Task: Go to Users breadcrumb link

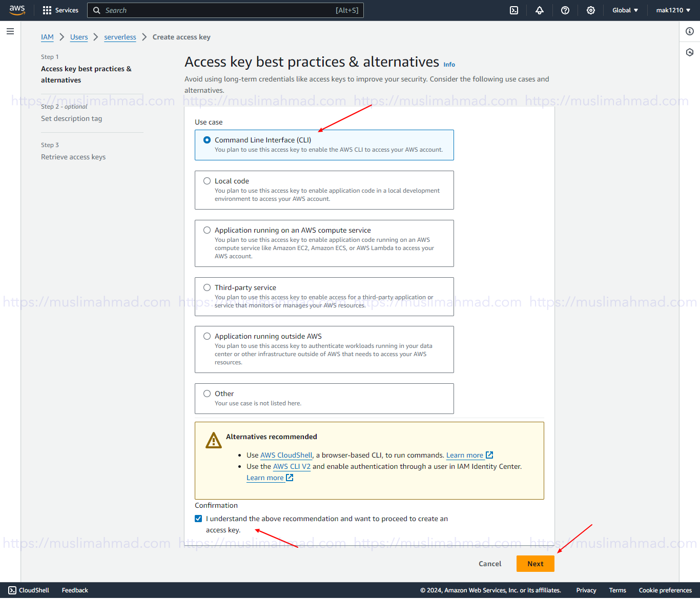Action: (x=79, y=37)
